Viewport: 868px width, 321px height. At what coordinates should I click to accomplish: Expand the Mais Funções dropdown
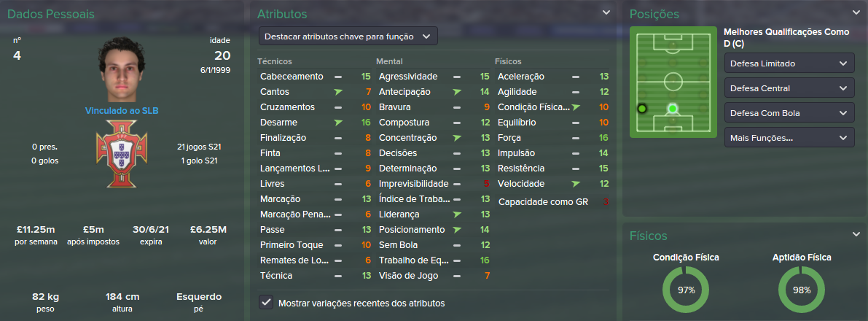789,137
